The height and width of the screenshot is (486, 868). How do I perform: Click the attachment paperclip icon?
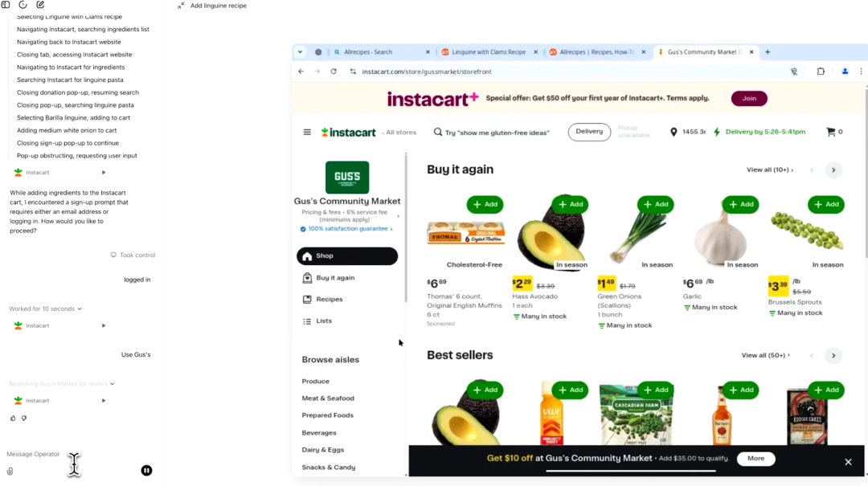pyautogui.click(x=10, y=472)
